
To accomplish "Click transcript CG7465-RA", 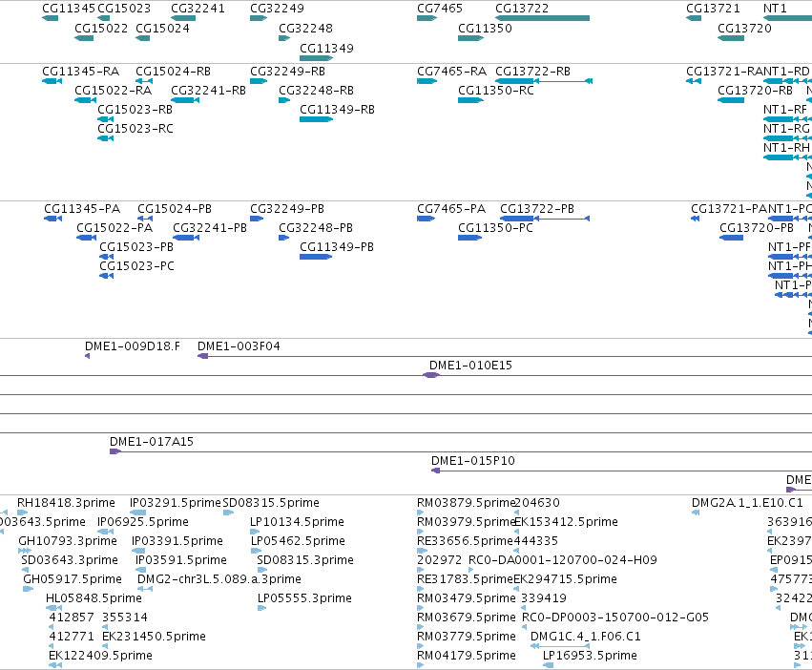I will pyautogui.click(x=452, y=71).
